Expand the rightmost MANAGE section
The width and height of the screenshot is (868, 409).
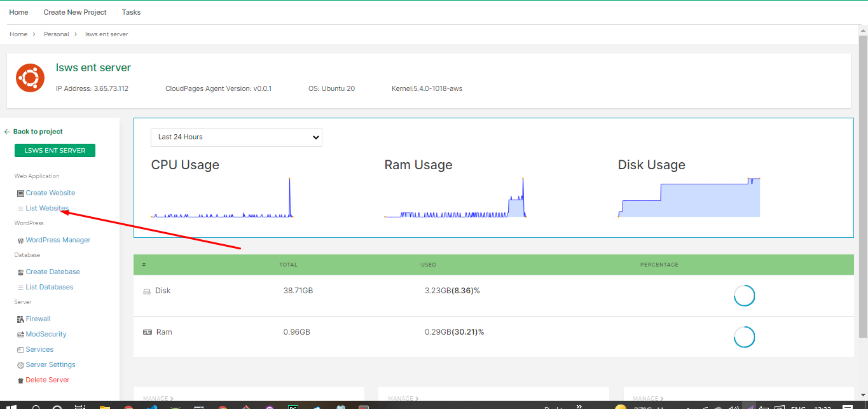[648, 398]
